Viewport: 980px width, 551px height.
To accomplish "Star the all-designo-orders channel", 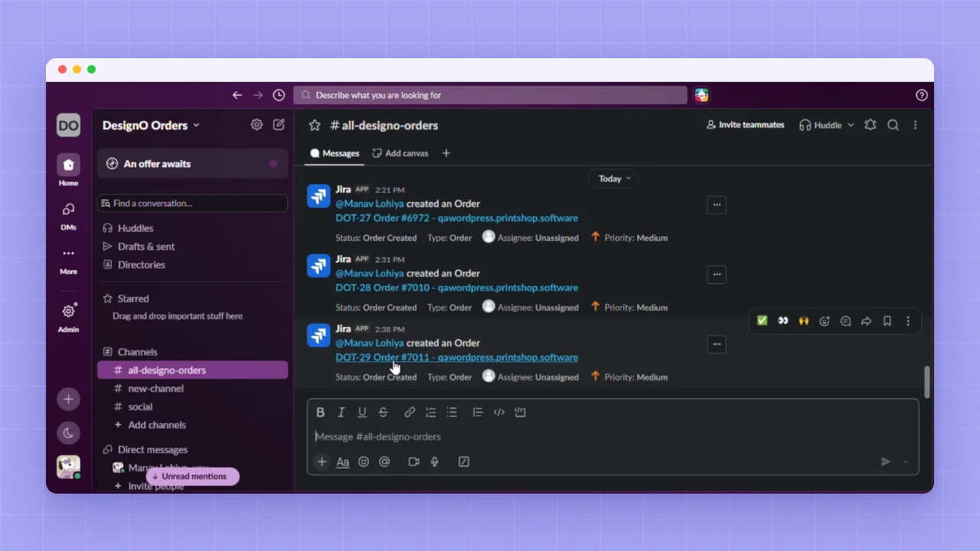I will coord(315,125).
